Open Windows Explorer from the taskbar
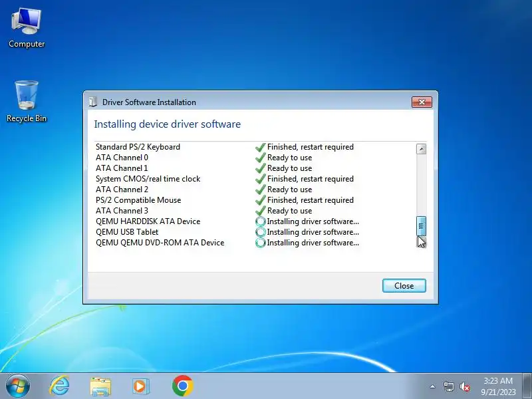 [x=100, y=386]
